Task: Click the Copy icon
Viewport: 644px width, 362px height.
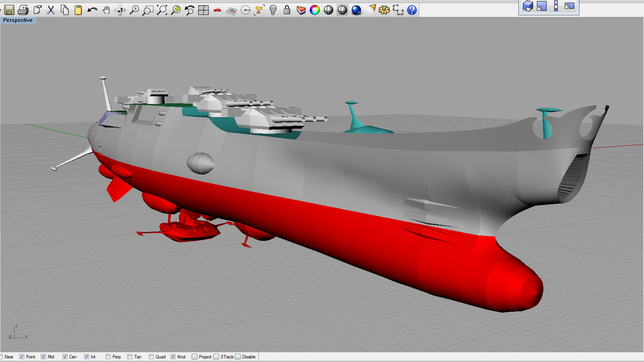Action: (65, 10)
